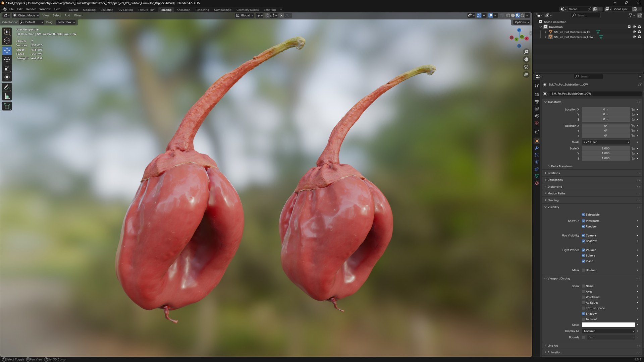This screenshot has height=362, width=644.
Task: Click the Options button in viewport
Action: 522,22
